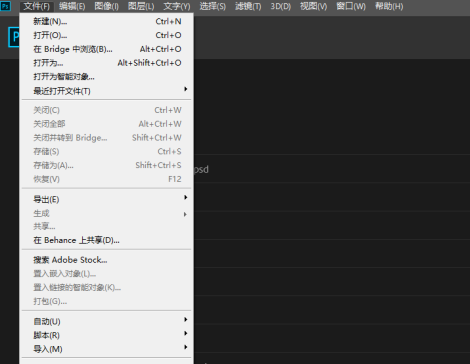Expand the 脚本(R) submenu
Screen dimensions: 470x364
pyautogui.click(x=107, y=335)
